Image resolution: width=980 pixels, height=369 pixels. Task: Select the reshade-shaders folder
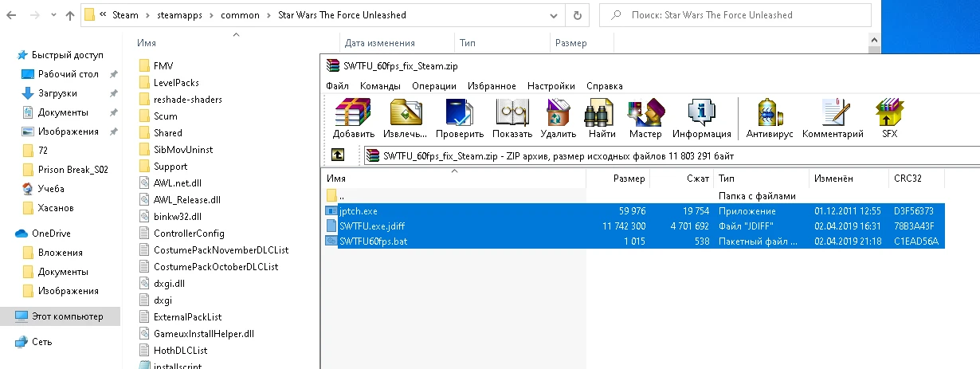180,99
